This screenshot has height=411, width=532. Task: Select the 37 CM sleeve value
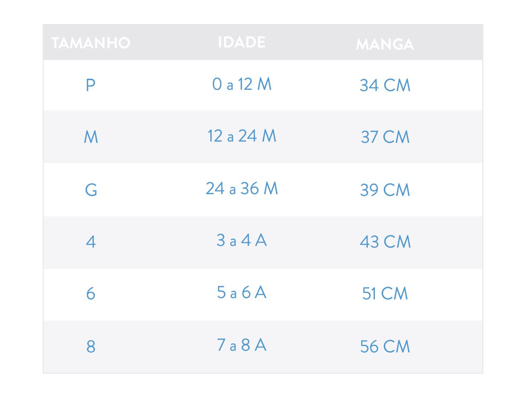tap(385, 137)
